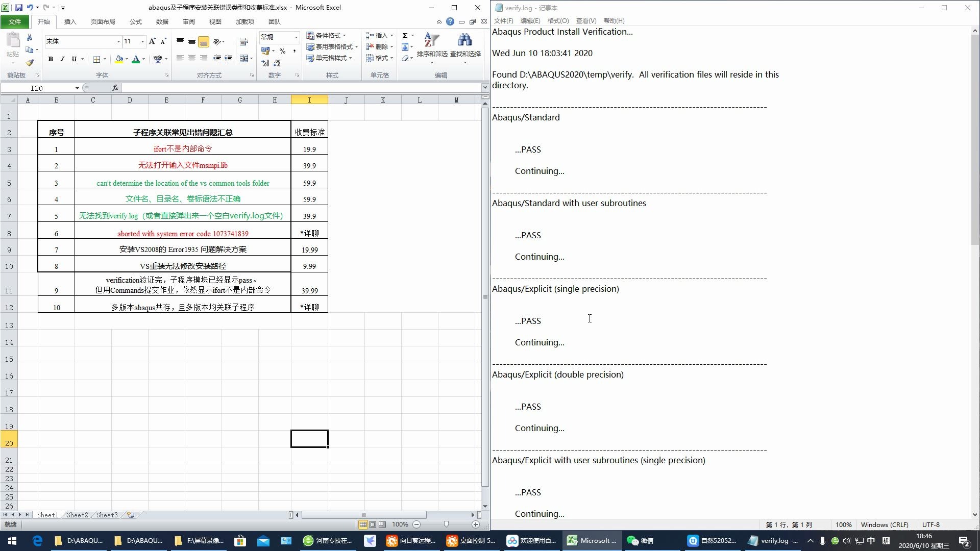Open the Format cells (格式) dropdown

point(379,58)
